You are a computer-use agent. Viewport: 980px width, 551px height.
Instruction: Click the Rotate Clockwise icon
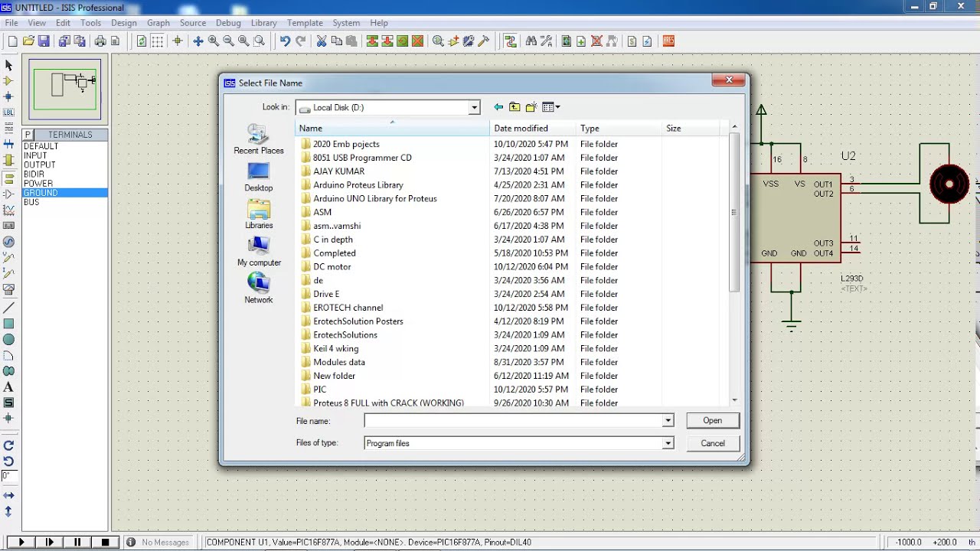point(8,445)
